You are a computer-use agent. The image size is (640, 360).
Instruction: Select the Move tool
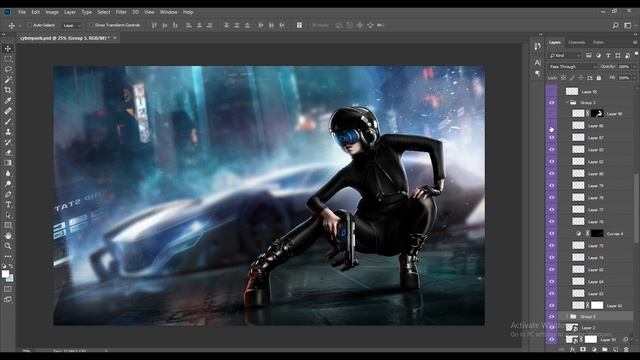[8, 49]
